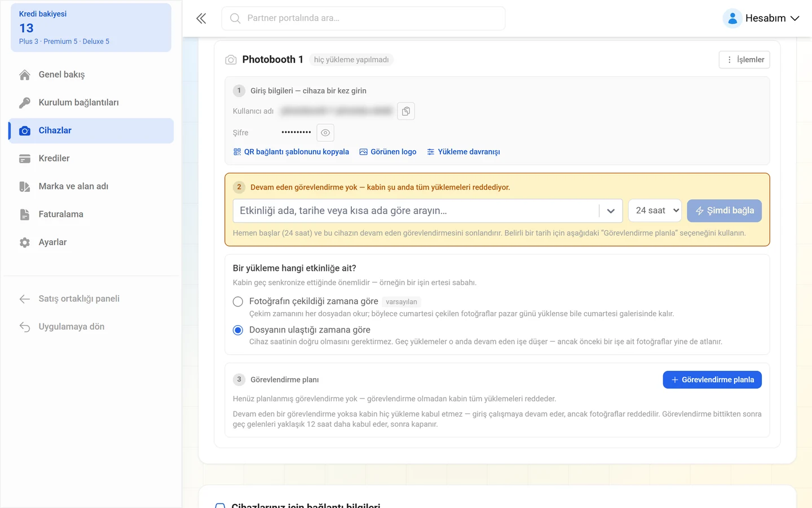The height and width of the screenshot is (508, 812).
Task: Click the QR code icon beside QR bağlantı
Action: click(x=237, y=152)
